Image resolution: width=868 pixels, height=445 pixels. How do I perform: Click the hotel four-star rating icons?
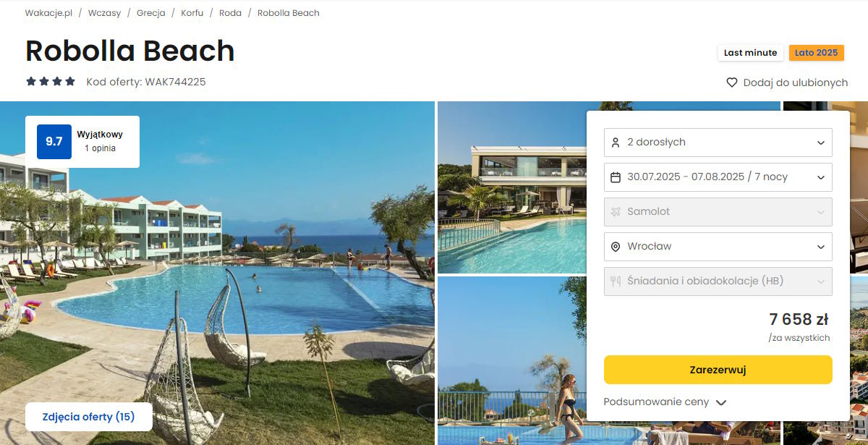(x=51, y=82)
